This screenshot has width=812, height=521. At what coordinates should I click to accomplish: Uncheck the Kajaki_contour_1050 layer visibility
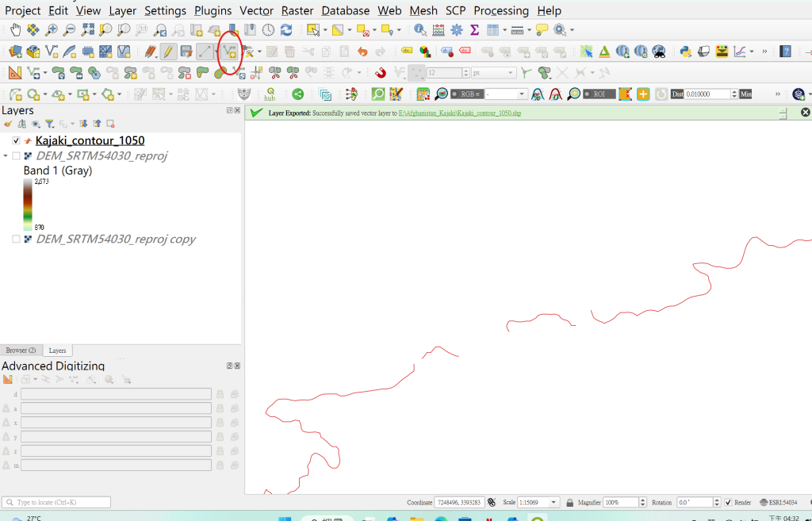click(16, 140)
